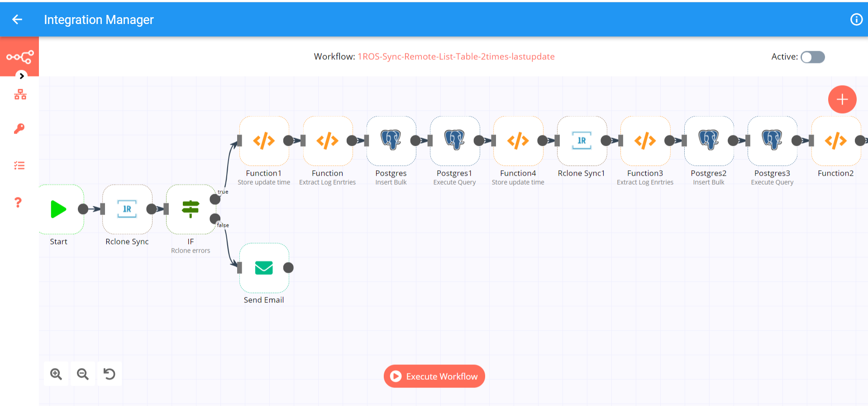868x406 pixels.
Task: Click the 'Rclone errors' subtitle text
Action: click(191, 251)
